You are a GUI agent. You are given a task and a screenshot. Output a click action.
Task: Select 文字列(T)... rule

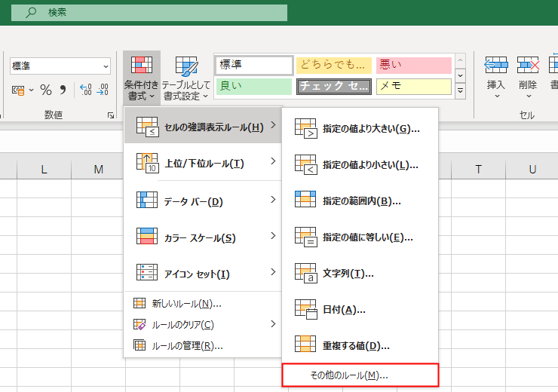tap(360, 273)
